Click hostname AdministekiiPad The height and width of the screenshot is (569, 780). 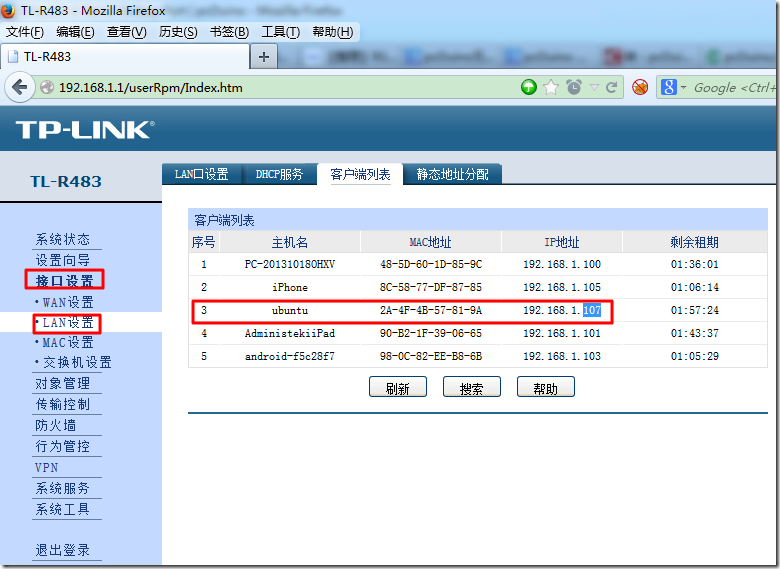[x=290, y=333]
